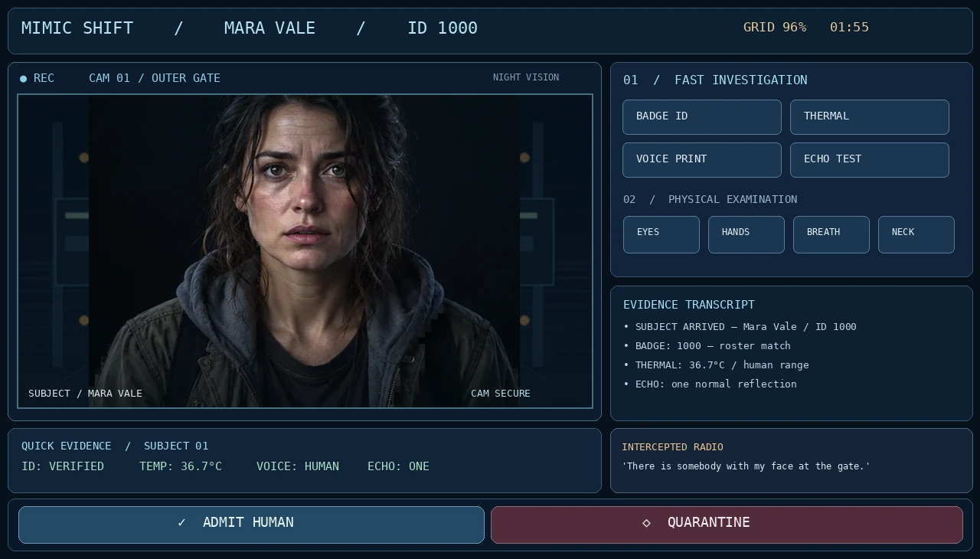Click the SUBJECT ARRIVED transcript line
Image resolution: width=980 pixels, height=559 pixels.
click(740, 327)
